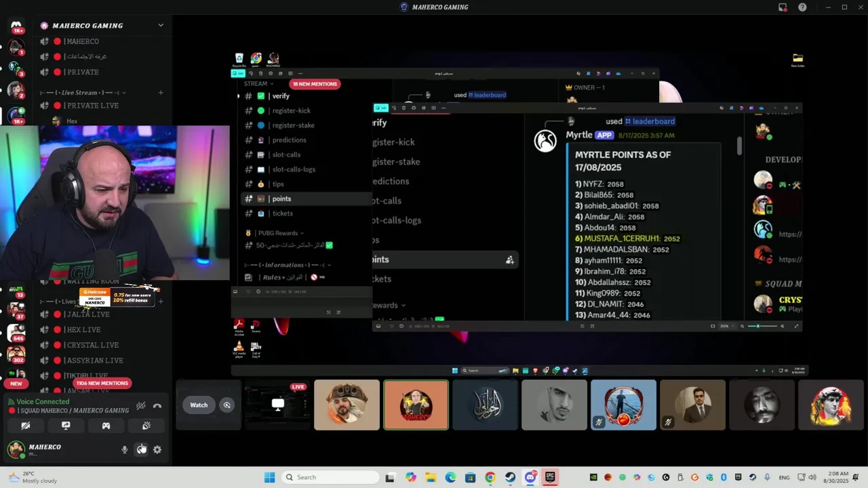Select participant tile with Arabic calligraphy avatar

[485, 405]
